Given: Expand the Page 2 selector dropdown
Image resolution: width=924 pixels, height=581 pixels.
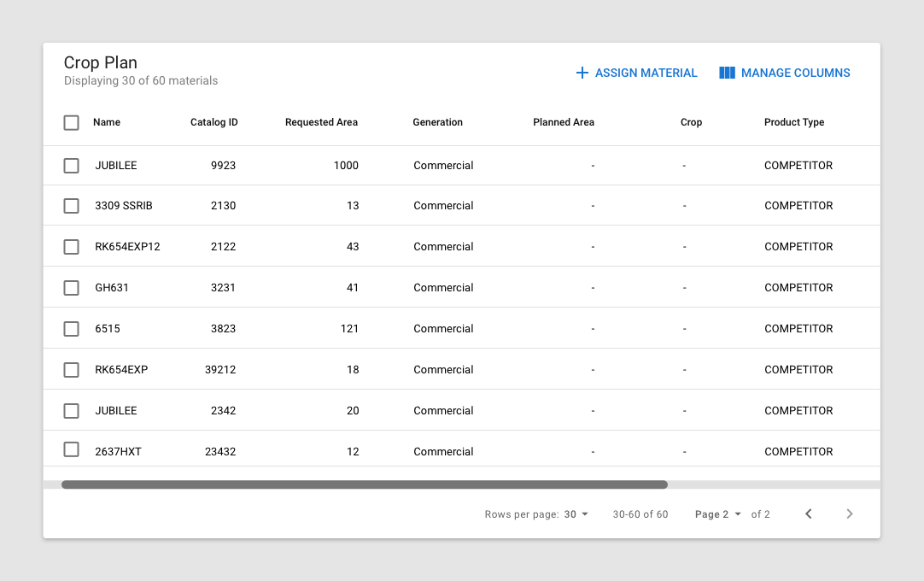Looking at the screenshot, I should 718,514.
